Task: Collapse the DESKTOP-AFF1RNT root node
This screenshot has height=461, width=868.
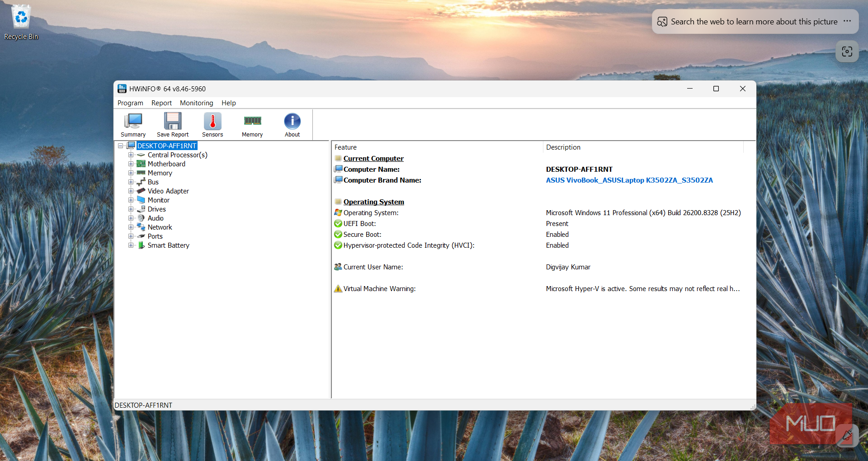Action: coord(121,146)
